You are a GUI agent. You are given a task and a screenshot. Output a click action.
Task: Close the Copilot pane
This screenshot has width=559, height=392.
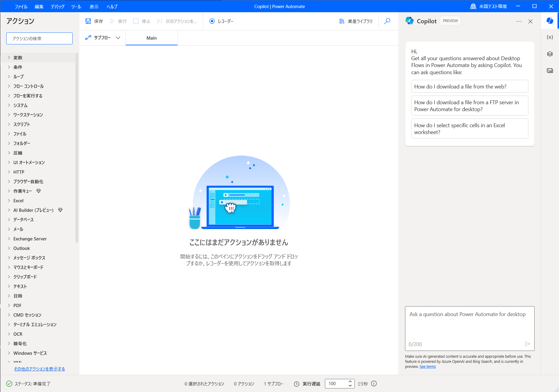(x=530, y=21)
